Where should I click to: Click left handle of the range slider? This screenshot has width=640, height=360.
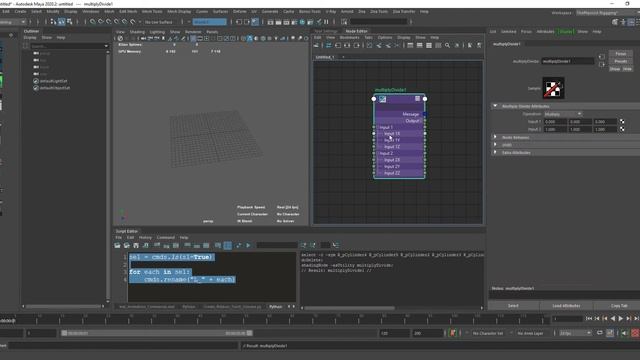pos(64,333)
